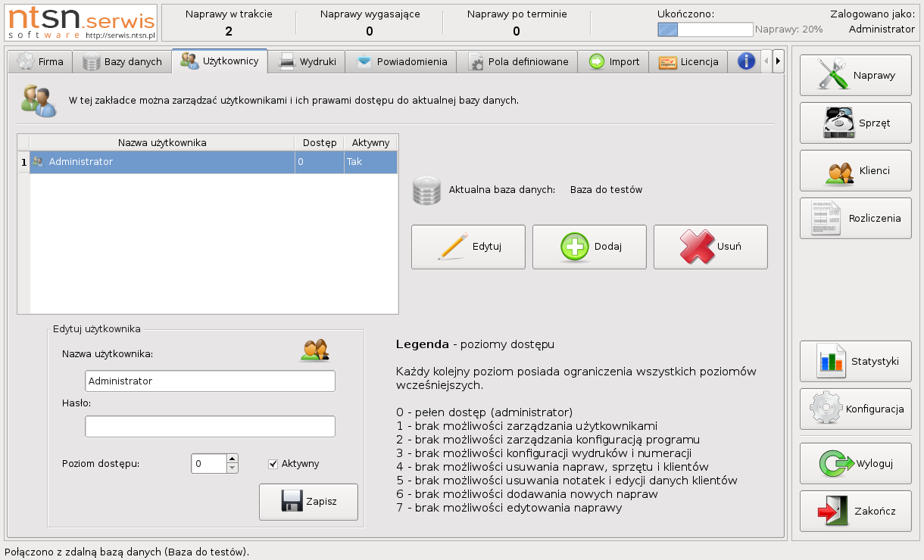924x560 pixels.
Task: Save user with Zapisz button
Action: (x=308, y=502)
